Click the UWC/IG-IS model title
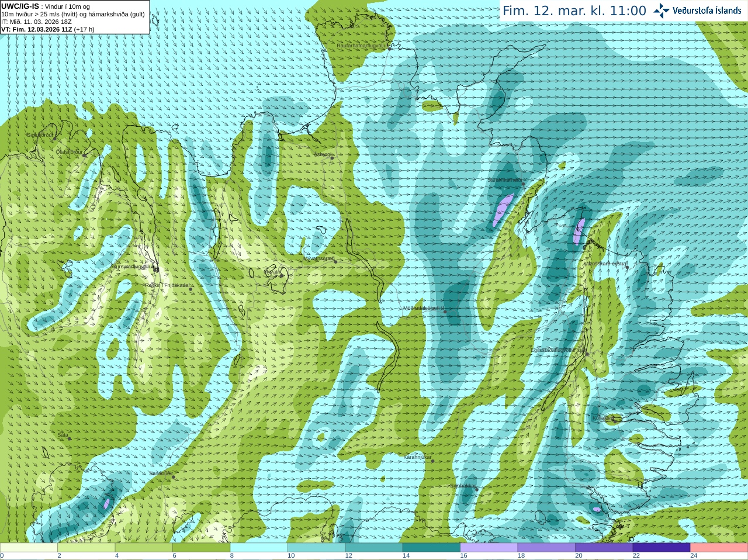 (x=20, y=6)
